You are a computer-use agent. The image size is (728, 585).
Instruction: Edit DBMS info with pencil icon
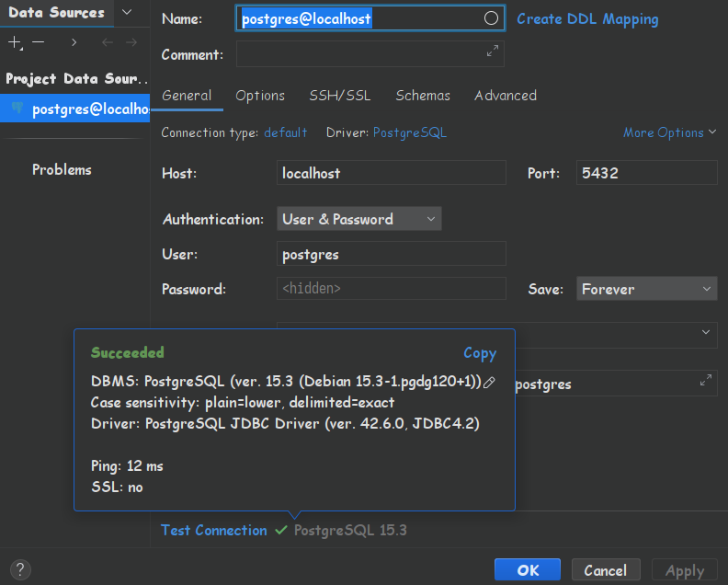click(489, 383)
